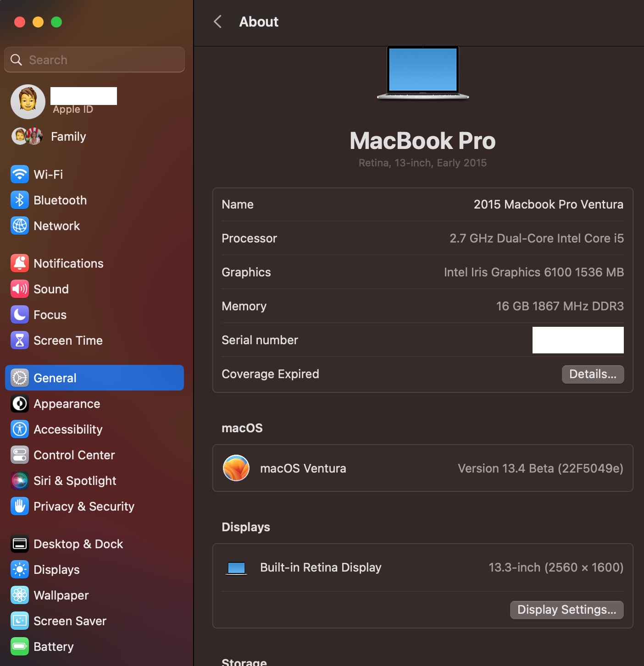The height and width of the screenshot is (666, 644).
Task: Open Display Settings button
Action: [x=566, y=610]
